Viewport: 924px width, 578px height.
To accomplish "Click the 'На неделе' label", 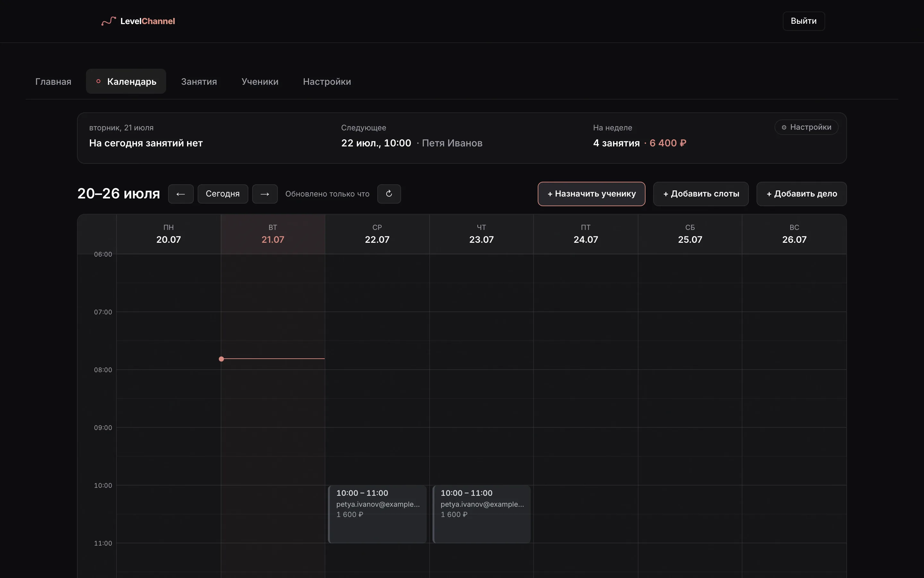I will coord(612,128).
